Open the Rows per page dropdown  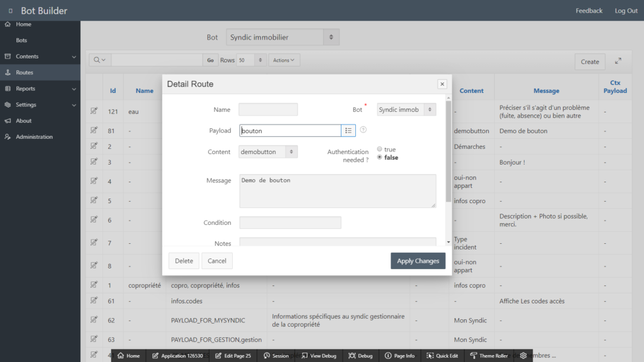coord(250,60)
